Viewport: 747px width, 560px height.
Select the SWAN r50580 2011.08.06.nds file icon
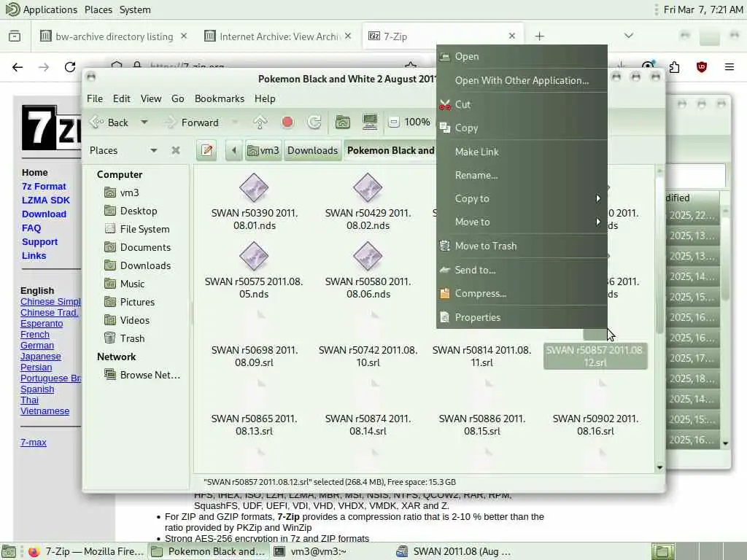(x=368, y=256)
